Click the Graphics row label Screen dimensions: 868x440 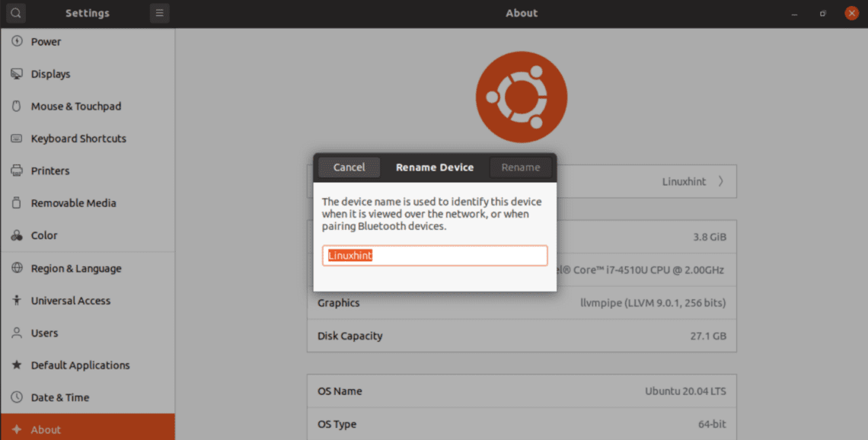tap(338, 303)
